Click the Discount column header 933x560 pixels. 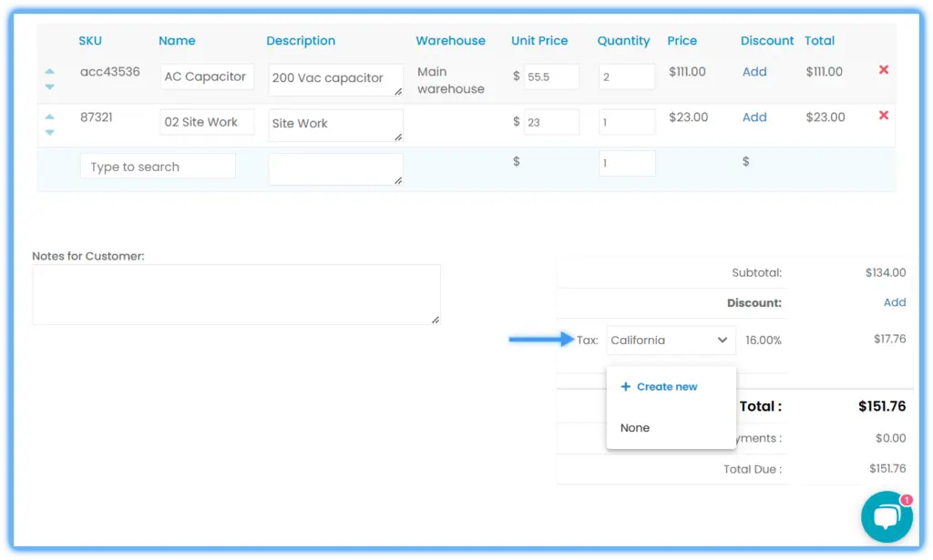(767, 40)
